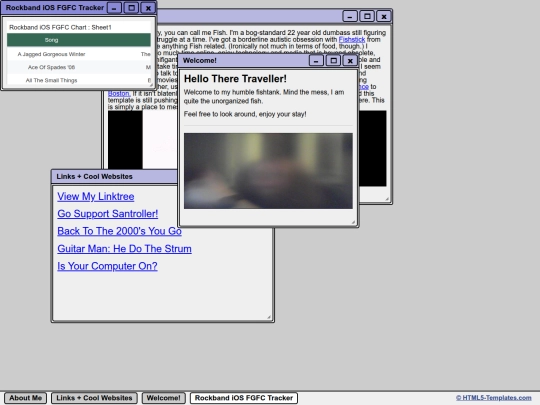Open the HTML5-Templates.com footer link
Viewport: 540px width, 405px height.
point(494,398)
